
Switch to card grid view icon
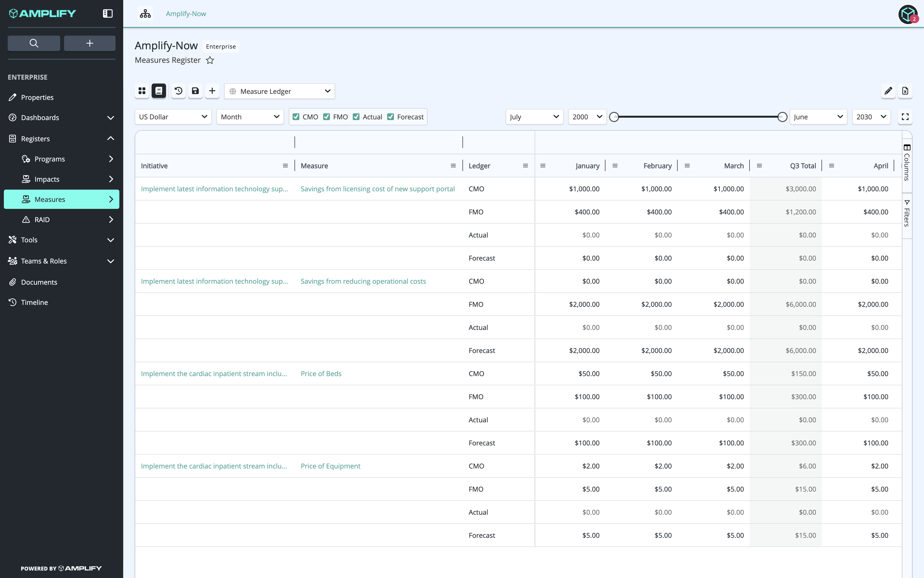(142, 91)
